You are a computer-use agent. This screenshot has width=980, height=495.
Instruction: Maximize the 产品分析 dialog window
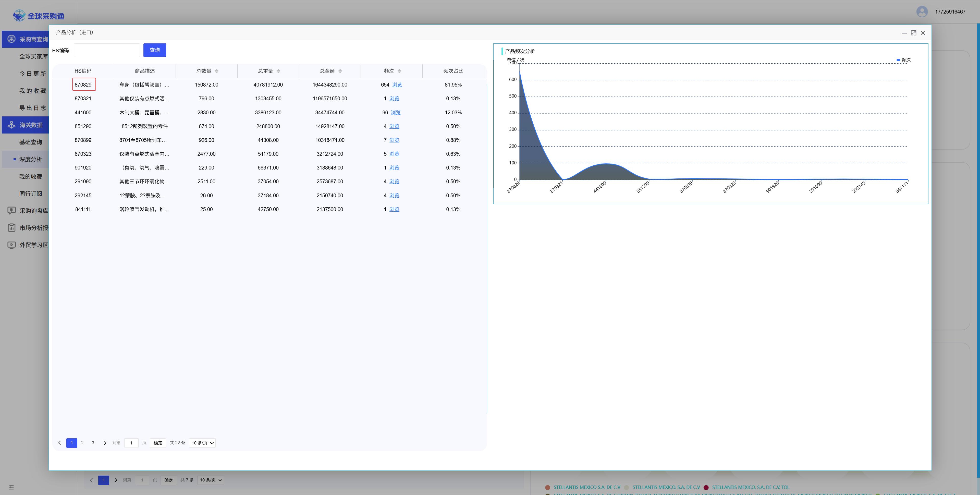tap(913, 33)
